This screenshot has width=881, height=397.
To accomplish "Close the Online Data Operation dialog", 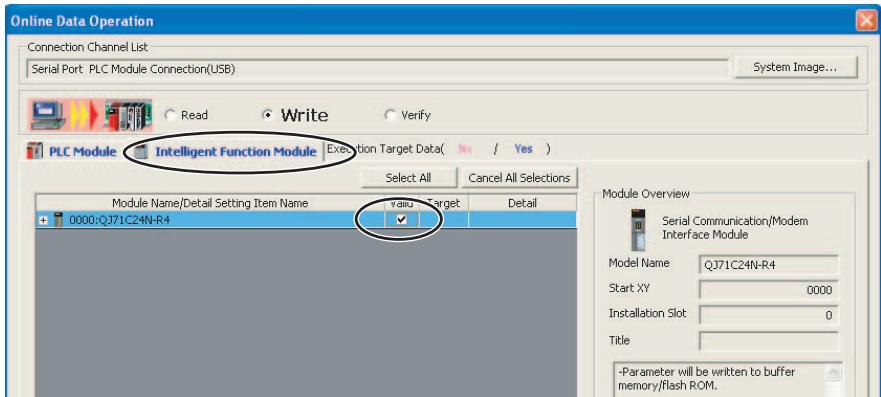I will coord(867,21).
